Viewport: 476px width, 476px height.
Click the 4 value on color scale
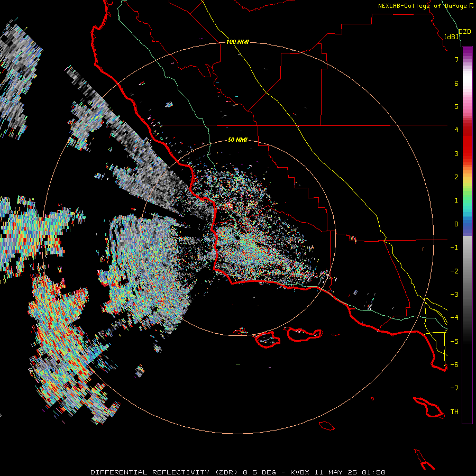(x=456, y=130)
